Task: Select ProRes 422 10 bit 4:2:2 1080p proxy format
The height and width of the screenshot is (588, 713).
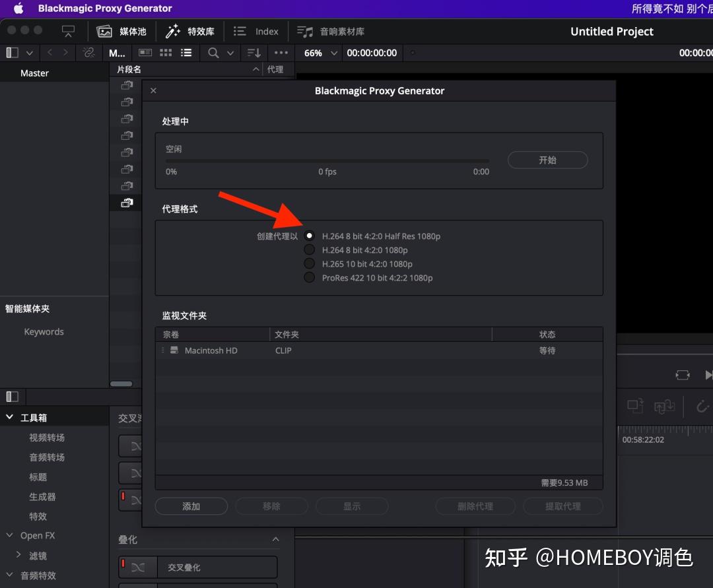Action: pyautogui.click(x=309, y=277)
